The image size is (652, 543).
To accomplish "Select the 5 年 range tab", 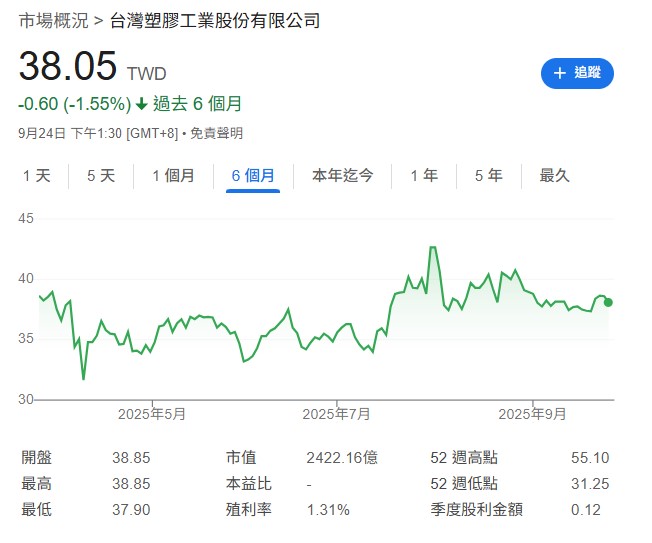I will (x=489, y=175).
